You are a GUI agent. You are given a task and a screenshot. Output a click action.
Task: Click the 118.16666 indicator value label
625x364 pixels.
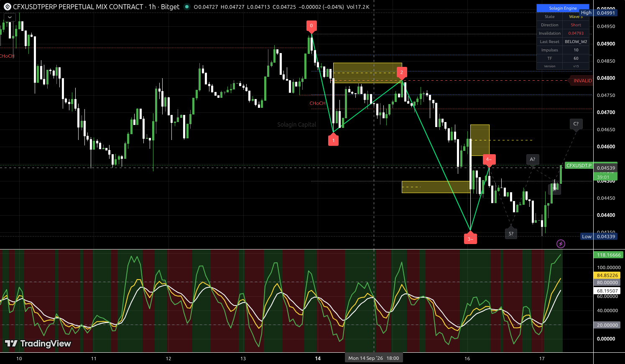(x=609, y=255)
